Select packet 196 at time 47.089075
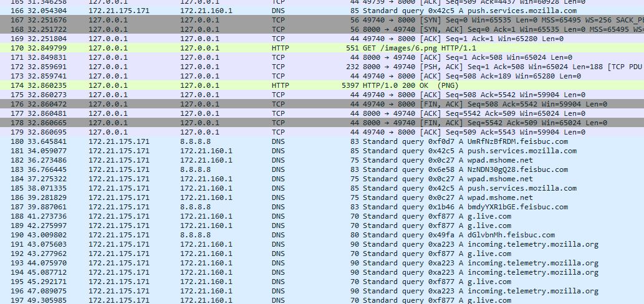This screenshot has width=644, height=304. [322, 292]
